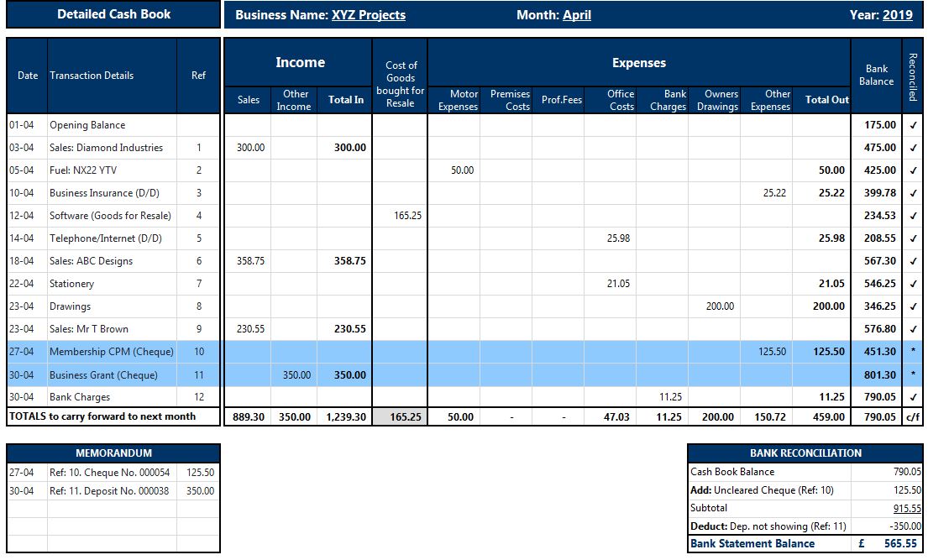The image size is (928, 560).
Task: Click the reconciled checkmark for Bank Charges row
Action: 913,397
